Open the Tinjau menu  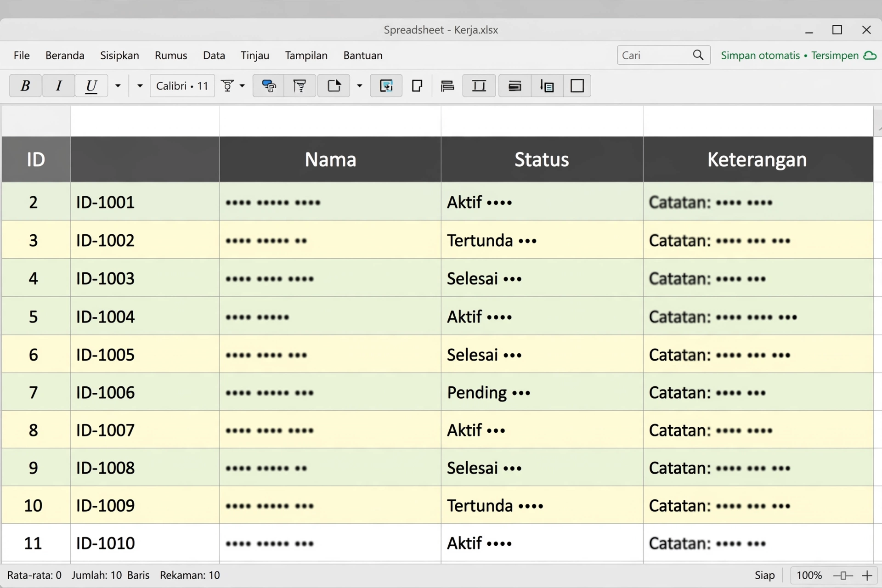tap(255, 56)
